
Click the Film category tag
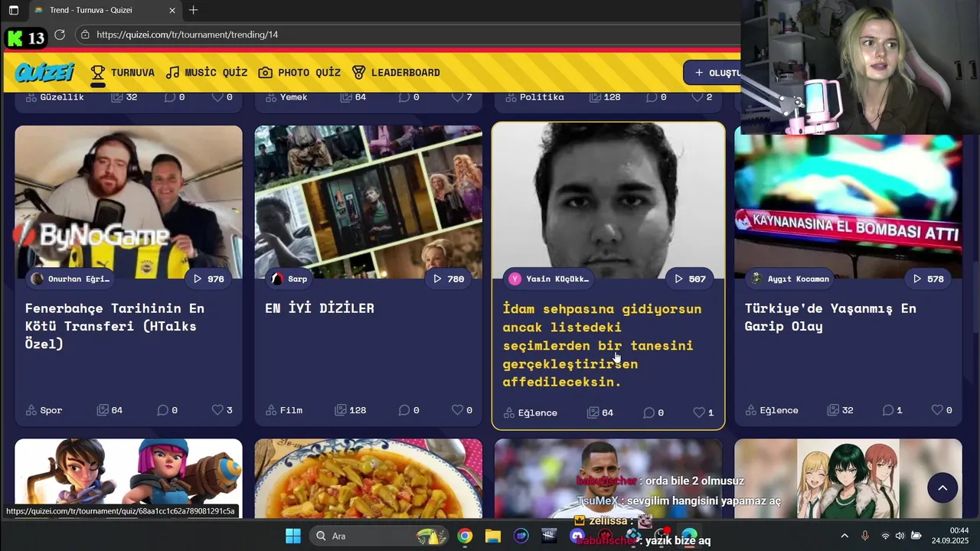(x=283, y=410)
